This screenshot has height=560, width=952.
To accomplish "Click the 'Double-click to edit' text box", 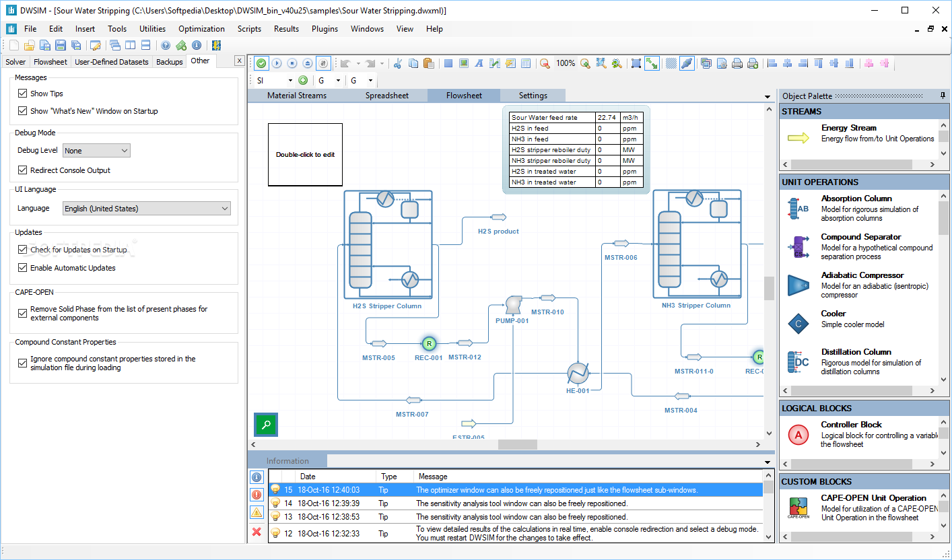I will pyautogui.click(x=305, y=155).
